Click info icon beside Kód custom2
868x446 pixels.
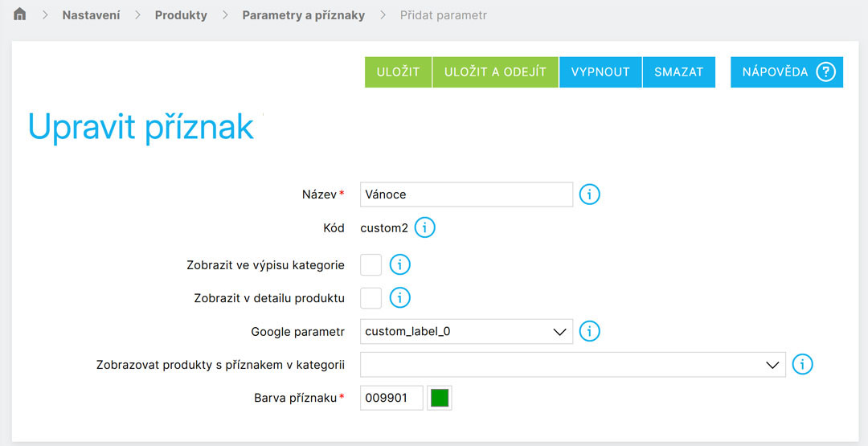424,228
